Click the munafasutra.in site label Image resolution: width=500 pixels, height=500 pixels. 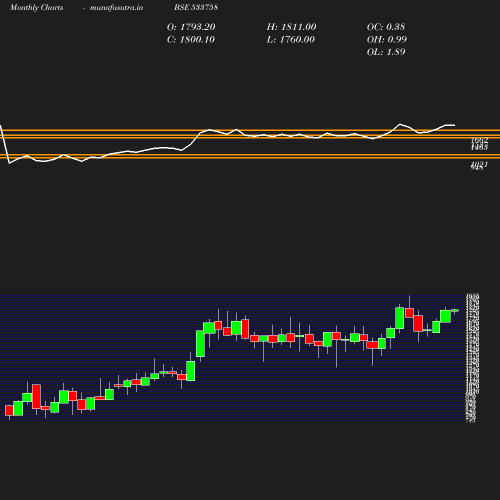pyautogui.click(x=116, y=7)
